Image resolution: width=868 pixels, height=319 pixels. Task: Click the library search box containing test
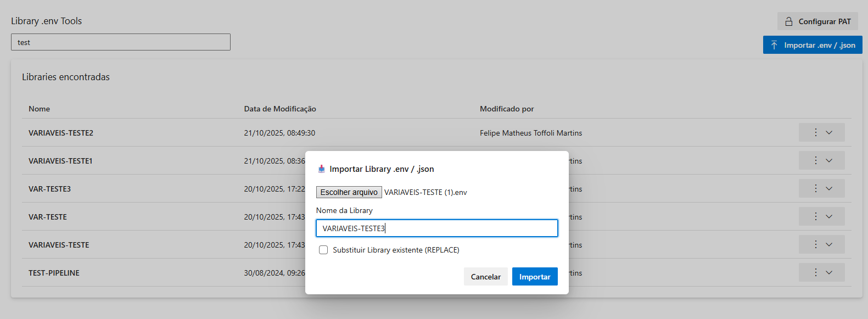[x=121, y=42]
